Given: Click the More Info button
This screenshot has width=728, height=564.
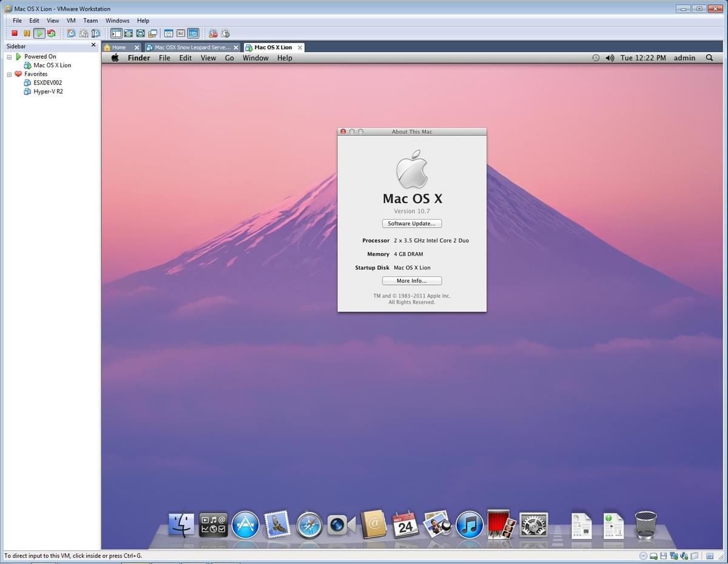Looking at the screenshot, I should 412,280.
